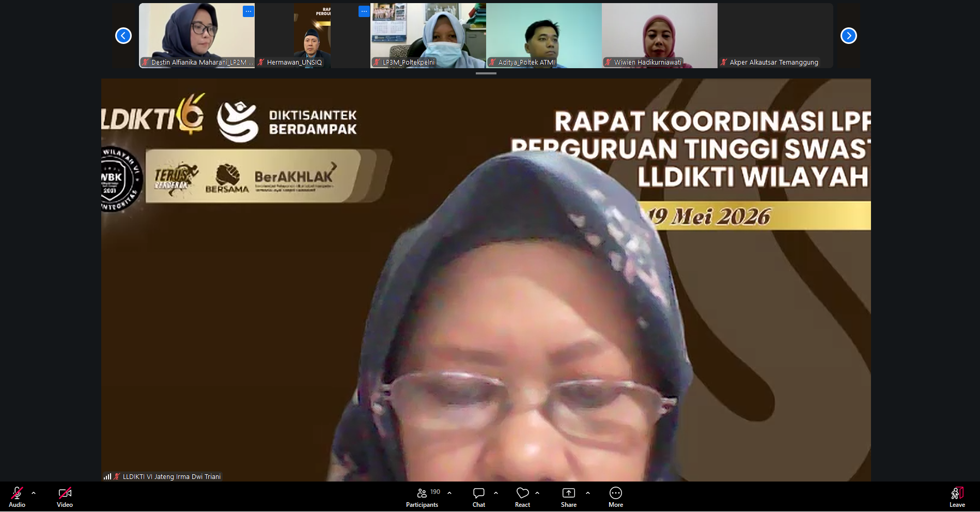
Task: Click the muted mic icon beside LP3M_Poltekpelni
Action: point(377,63)
